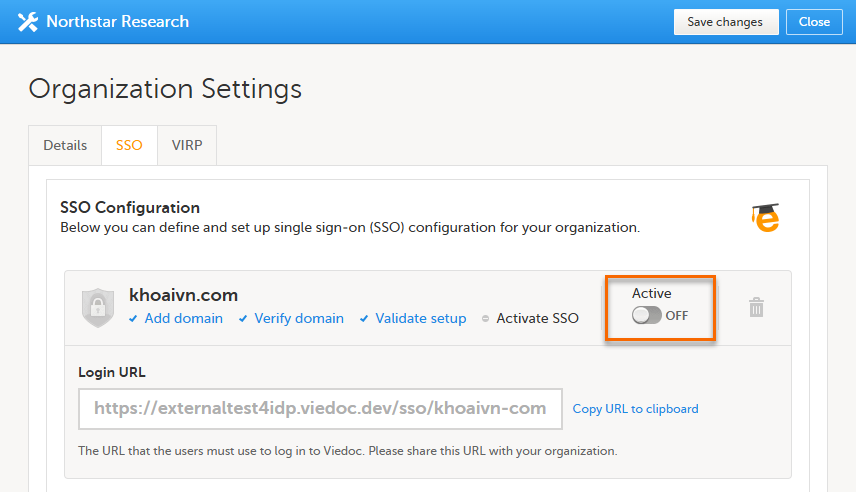856x492 pixels.
Task: Open the VIRP tab
Action: 186,145
